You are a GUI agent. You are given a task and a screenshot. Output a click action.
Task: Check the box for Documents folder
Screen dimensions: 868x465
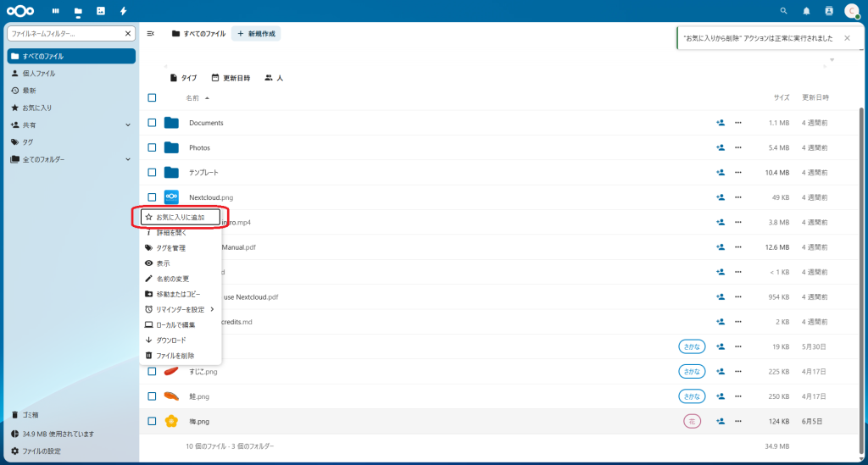152,123
